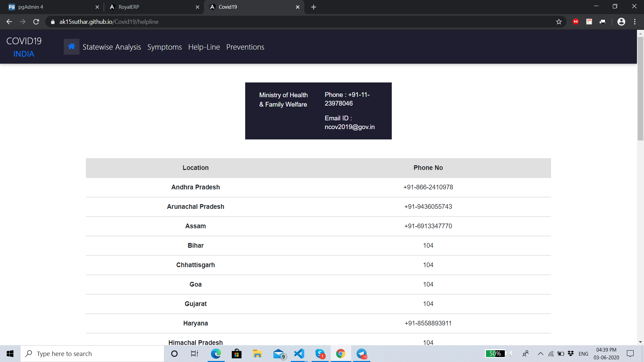
Task: Open Chrome profile avatar icon
Action: [621, 22]
